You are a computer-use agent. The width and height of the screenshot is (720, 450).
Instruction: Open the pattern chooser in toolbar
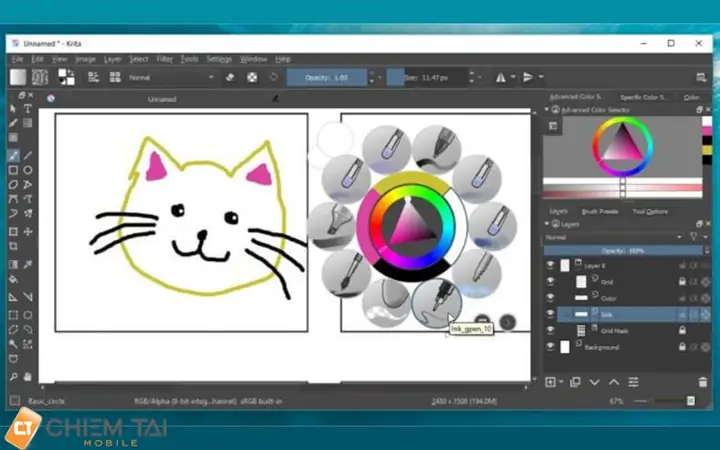(x=40, y=77)
